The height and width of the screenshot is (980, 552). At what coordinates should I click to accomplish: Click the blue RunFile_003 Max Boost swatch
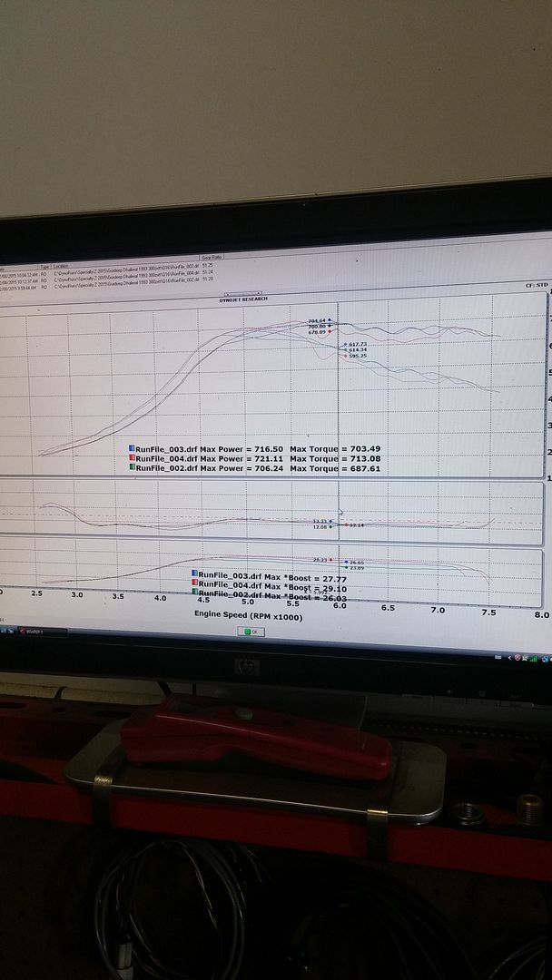click(194, 574)
